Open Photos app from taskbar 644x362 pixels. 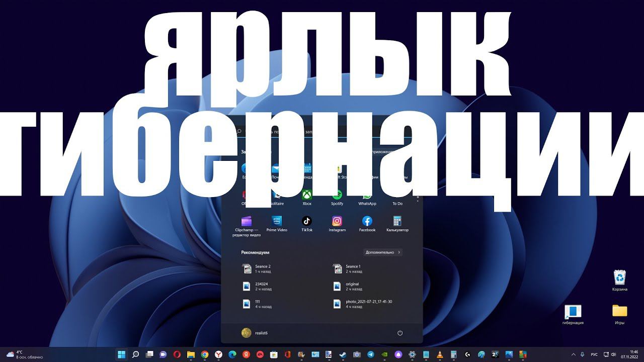509,354
